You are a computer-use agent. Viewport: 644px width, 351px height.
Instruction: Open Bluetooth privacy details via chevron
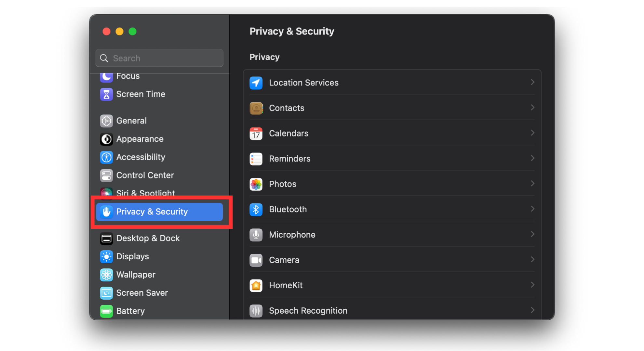(532, 209)
